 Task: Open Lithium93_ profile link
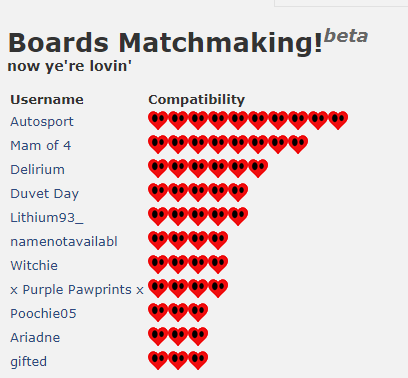[x=47, y=218]
